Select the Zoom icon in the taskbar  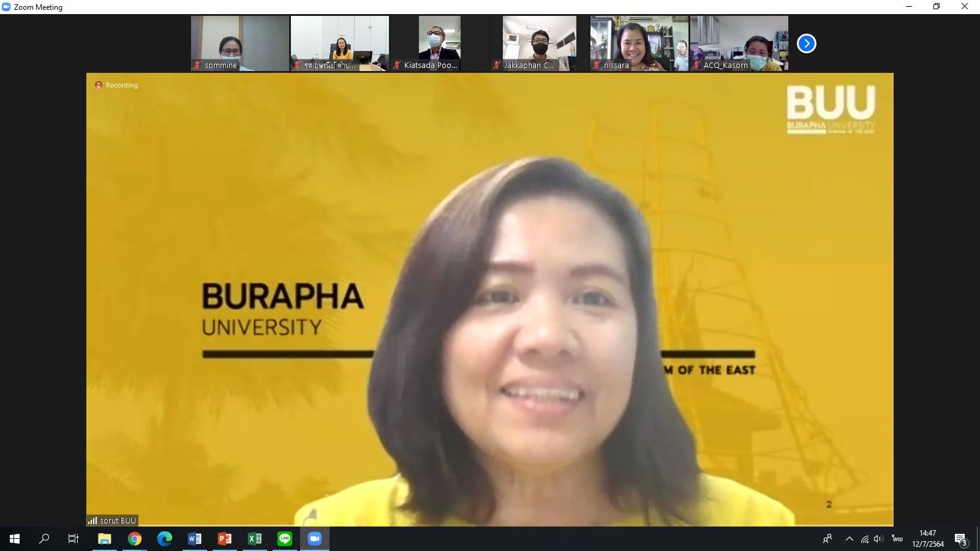click(x=315, y=539)
